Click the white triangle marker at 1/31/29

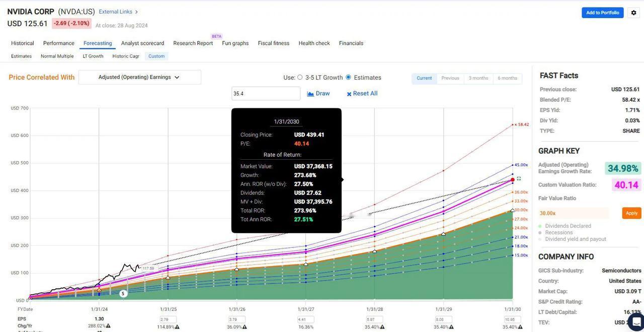[x=444, y=234]
